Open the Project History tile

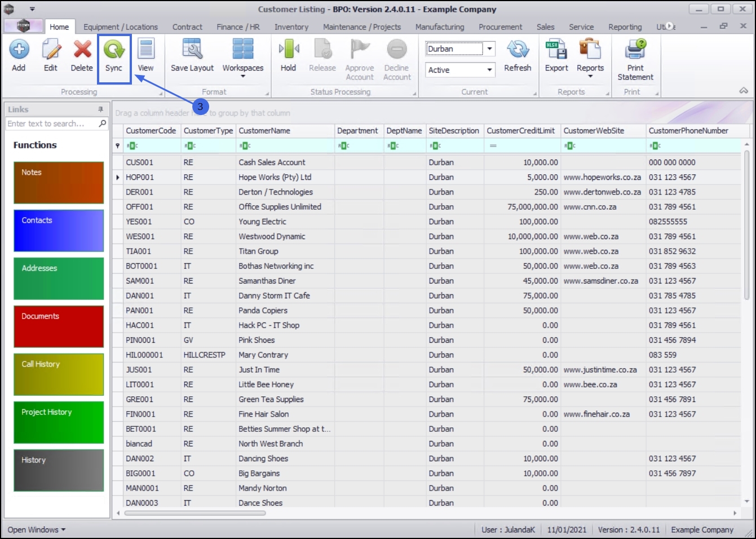pos(59,422)
